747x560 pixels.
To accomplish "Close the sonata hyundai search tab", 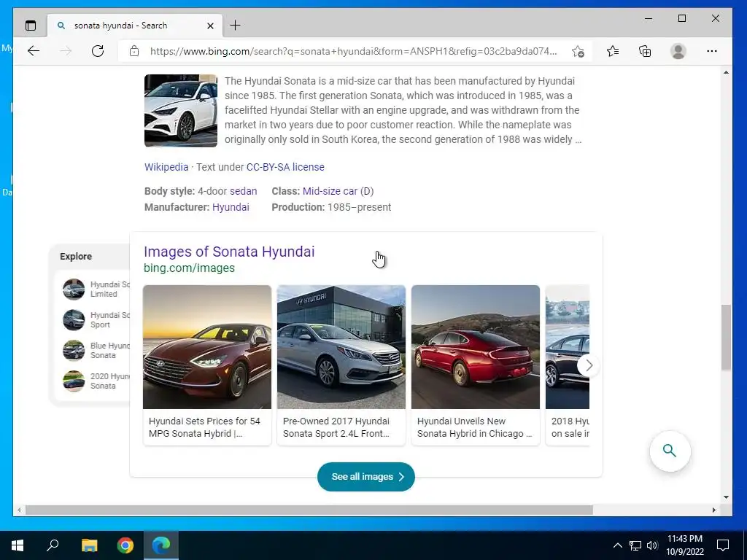I will tap(210, 26).
